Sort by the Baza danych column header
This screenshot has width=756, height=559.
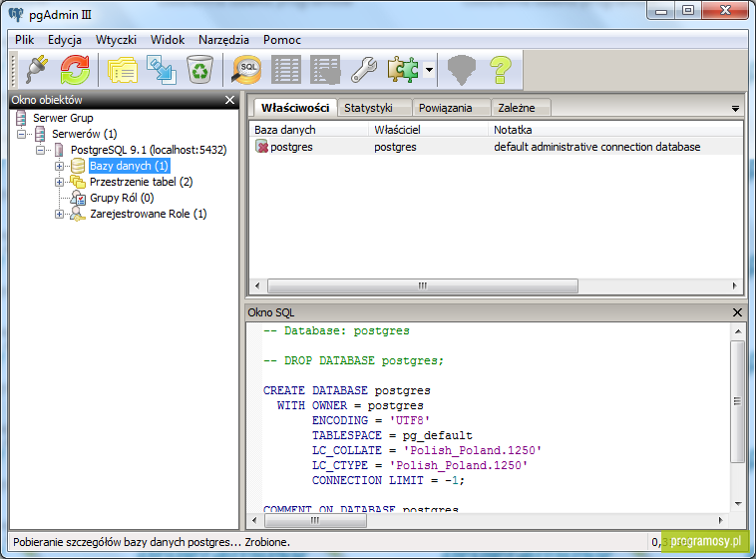coord(309,130)
